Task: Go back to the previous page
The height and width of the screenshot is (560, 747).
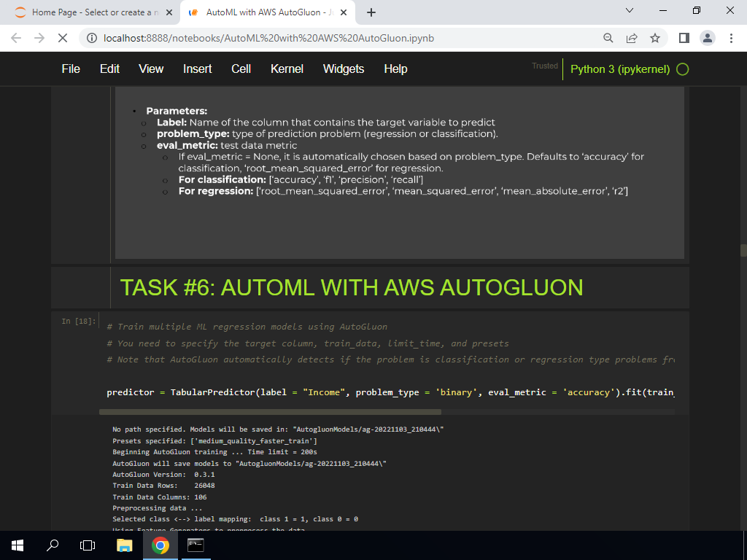Action: click(x=16, y=38)
